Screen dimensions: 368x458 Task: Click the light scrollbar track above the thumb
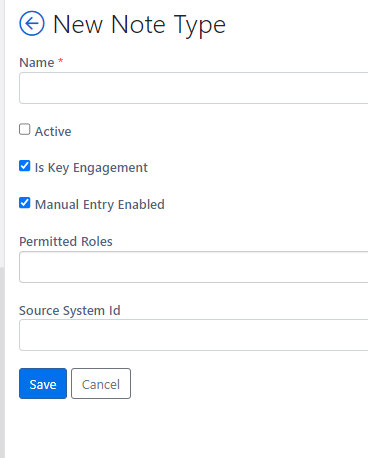pyautogui.click(x=2, y=133)
